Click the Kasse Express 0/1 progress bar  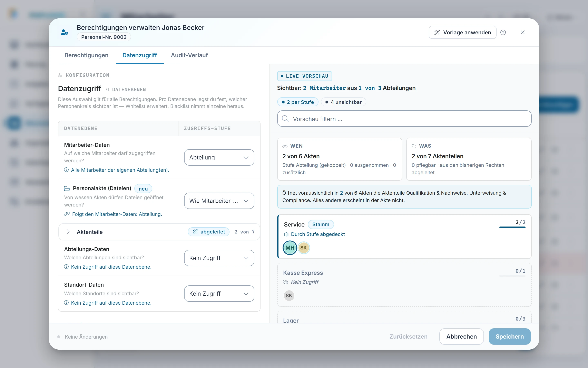point(512,276)
